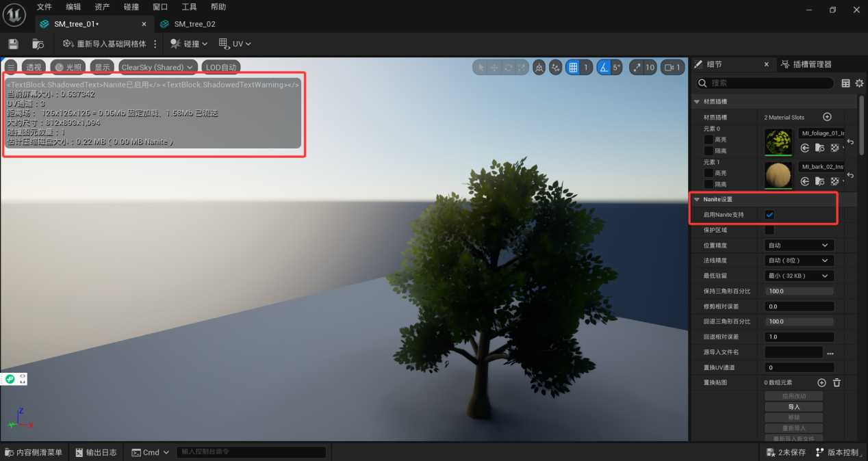Adjust 保持三角形百分比 value field
868x461 pixels.
[x=799, y=291]
